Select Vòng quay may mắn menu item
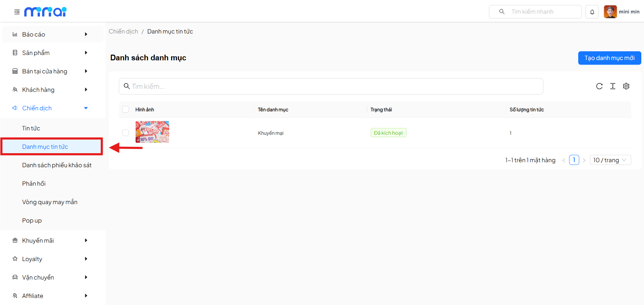 pyautogui.click(x=50, y=202)
